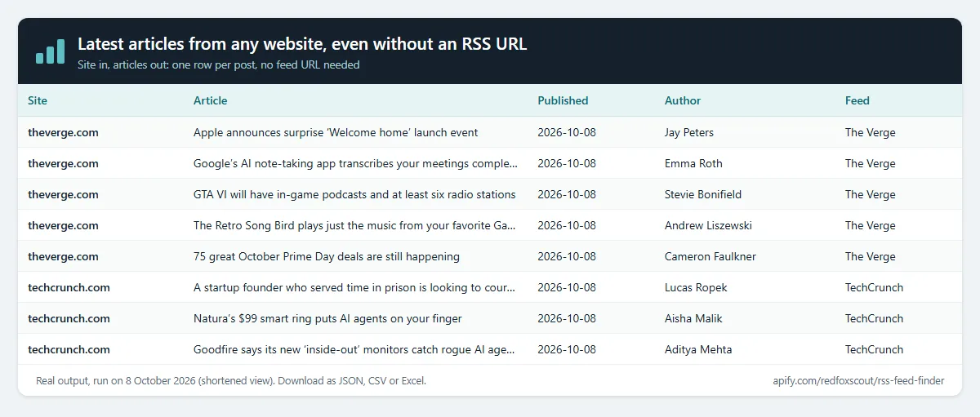Select the Article column header
Screen dimensions: 980x417
pyautogui.click(x=210, y=100)
